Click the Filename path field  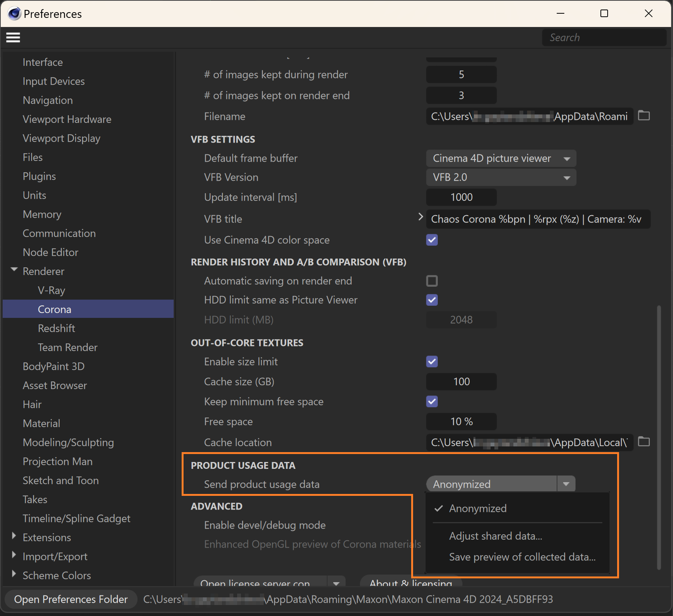tap(530, 116)
